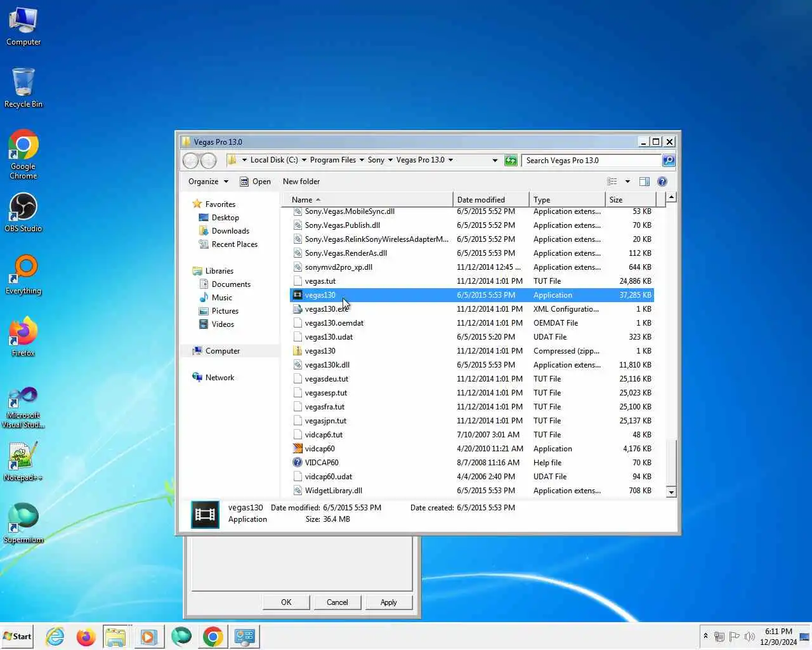Expand Local Disk (C:) breadcrumb arrow

click(304, 160)
